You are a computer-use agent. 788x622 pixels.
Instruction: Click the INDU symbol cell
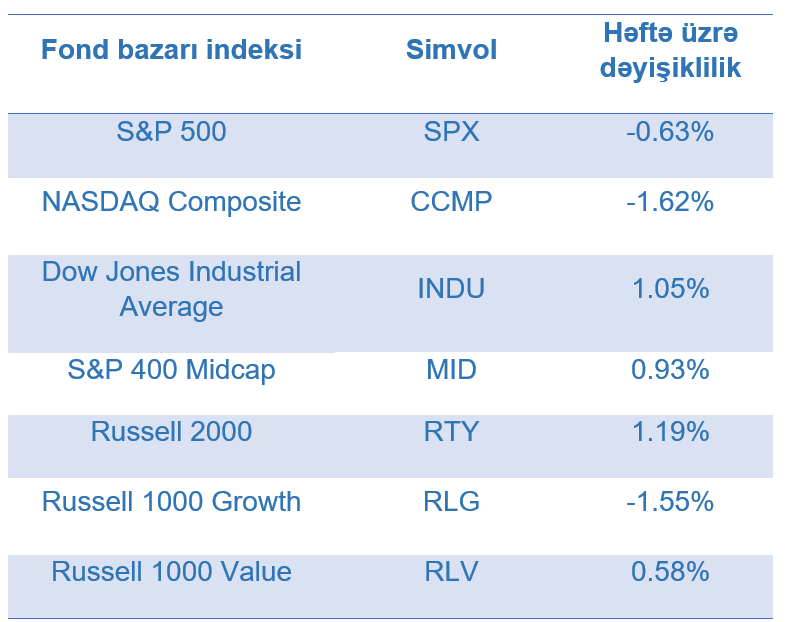tap(451, 289)
